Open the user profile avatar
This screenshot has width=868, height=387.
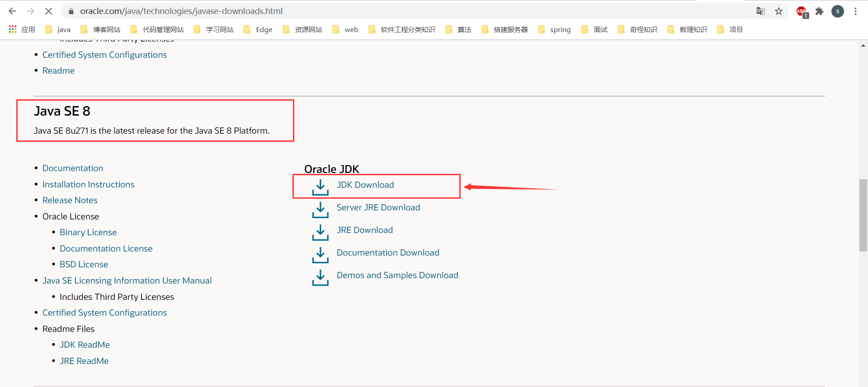(838, 11)
